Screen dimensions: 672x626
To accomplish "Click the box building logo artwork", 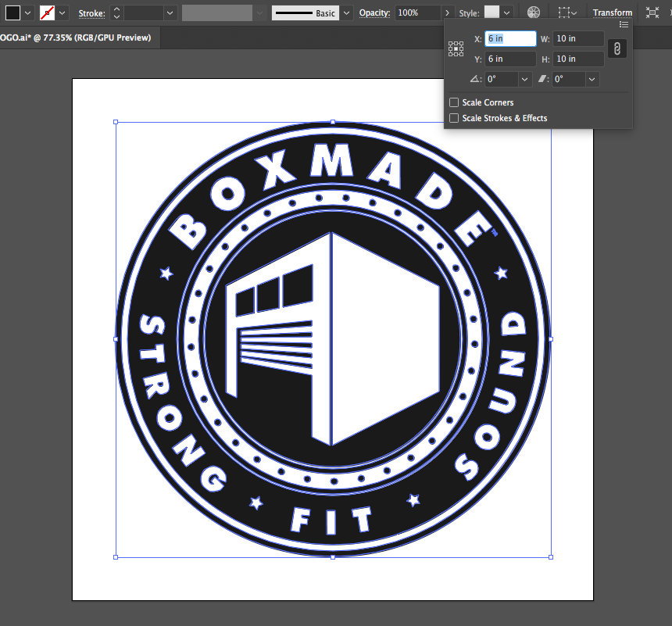I will pos(333,339).
